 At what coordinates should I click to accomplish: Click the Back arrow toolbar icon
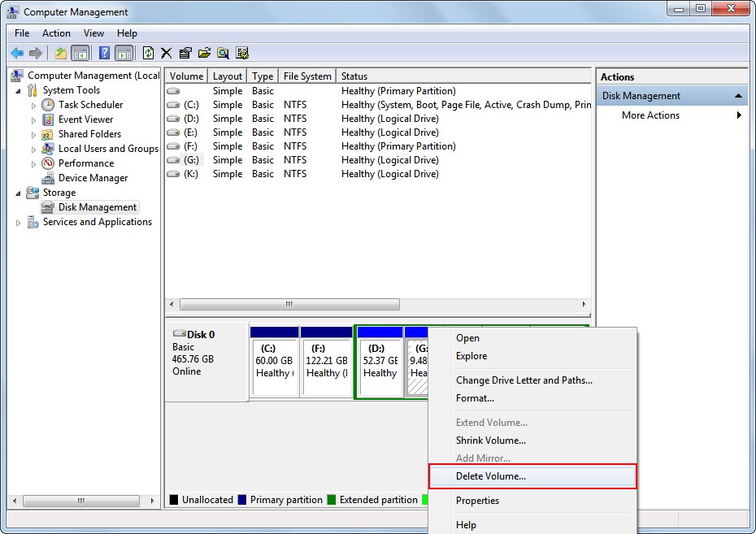17,53
